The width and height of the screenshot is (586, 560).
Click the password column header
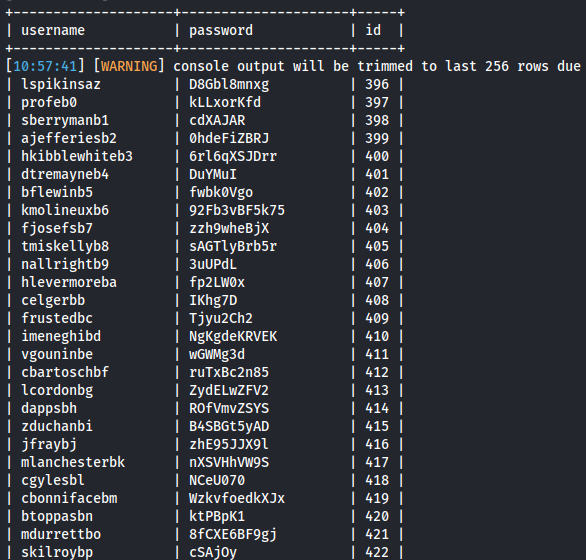pyautogui.click(x=221, y=31)
